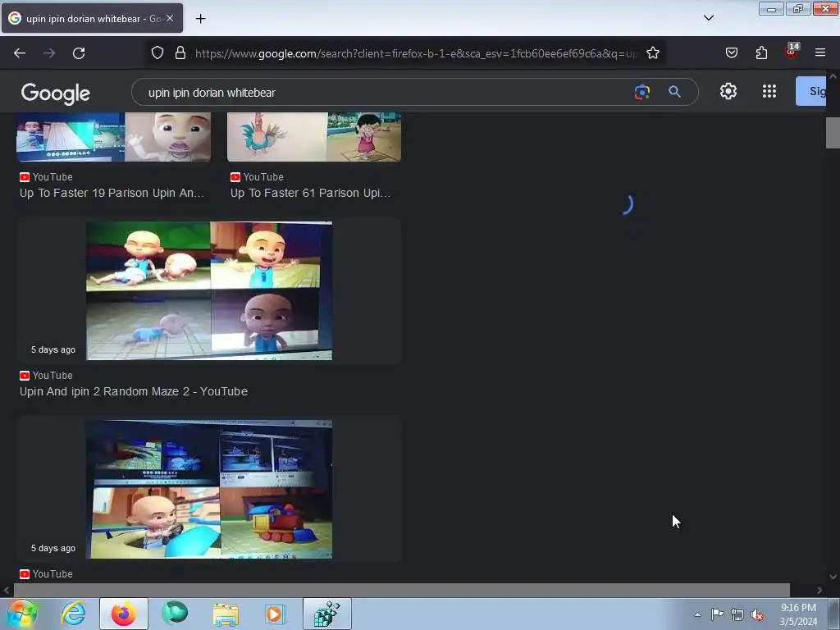Image resolution: width=840 pixels, height=630 pixels.
Task: Click the vertical page scrollbar thumb
Action: (x=833, y=132)
